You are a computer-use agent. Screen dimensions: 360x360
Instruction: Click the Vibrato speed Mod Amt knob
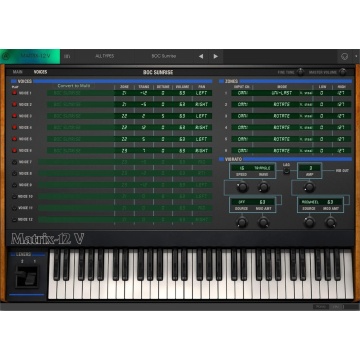tap(264, 222)
